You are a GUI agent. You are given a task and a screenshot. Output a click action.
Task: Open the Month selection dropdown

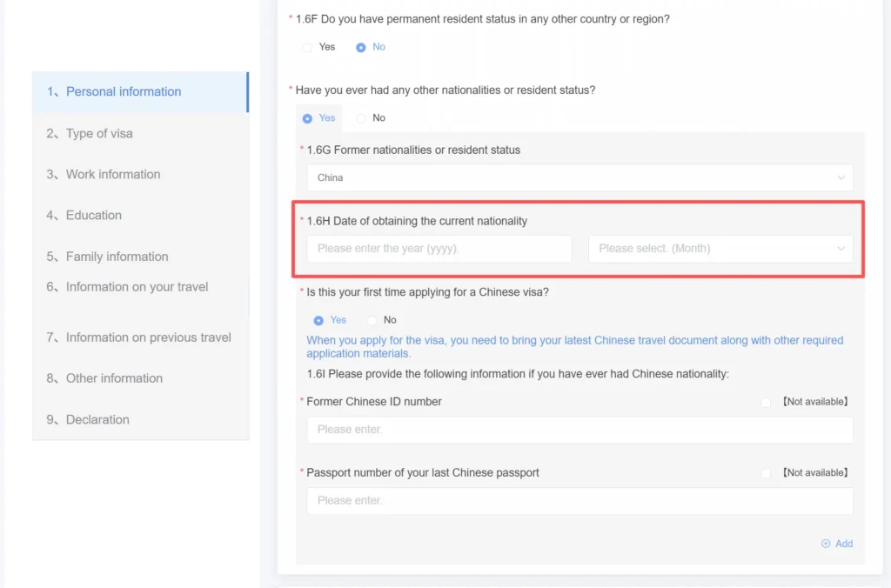[x=720, y=249]
